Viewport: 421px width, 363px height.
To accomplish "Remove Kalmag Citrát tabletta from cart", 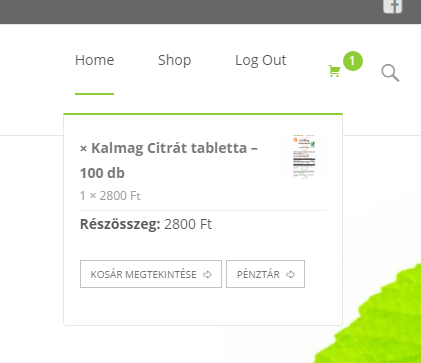I will coord(83,149).
